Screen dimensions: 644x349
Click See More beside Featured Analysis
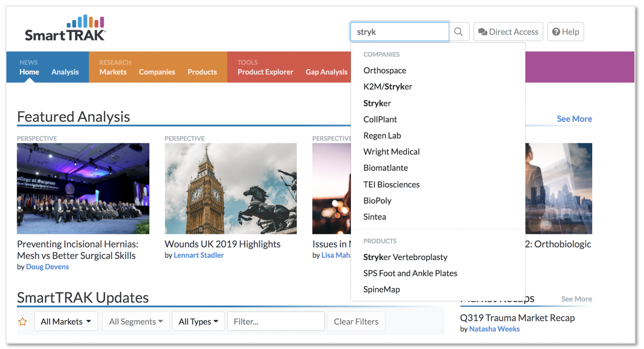pyautogui.click(x=574, y=118)
